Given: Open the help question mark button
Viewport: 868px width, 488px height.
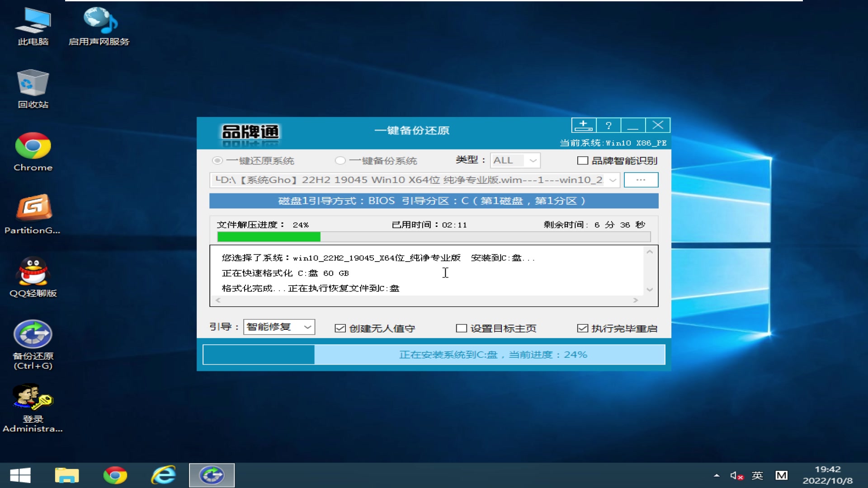Looking at the screenshot, I should 609,125.
